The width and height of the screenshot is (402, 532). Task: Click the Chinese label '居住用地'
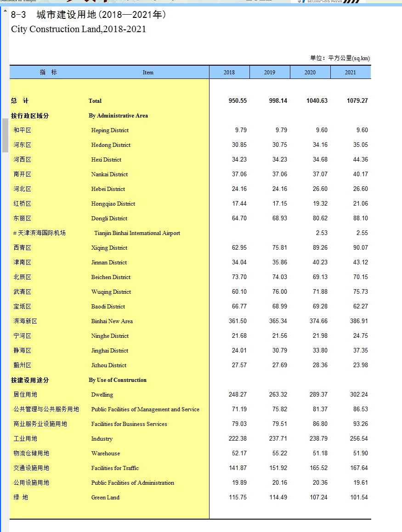click(x=25, y=395)
